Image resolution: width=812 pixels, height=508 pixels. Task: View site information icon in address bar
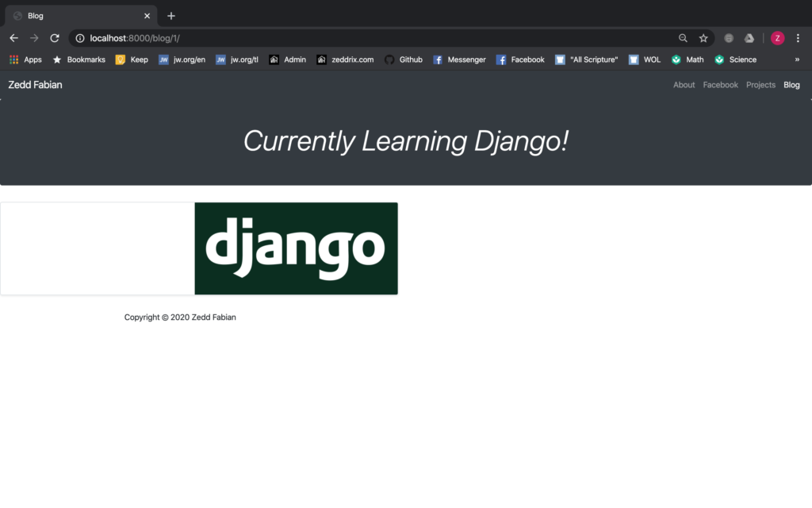click(80, 38)
